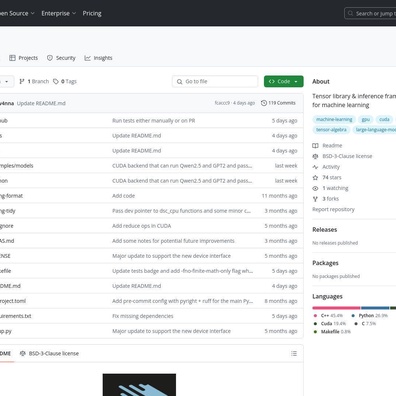Click the C 7.5% language entry
Viewport: 396px width, 396px height.
[x=365, y=324]
